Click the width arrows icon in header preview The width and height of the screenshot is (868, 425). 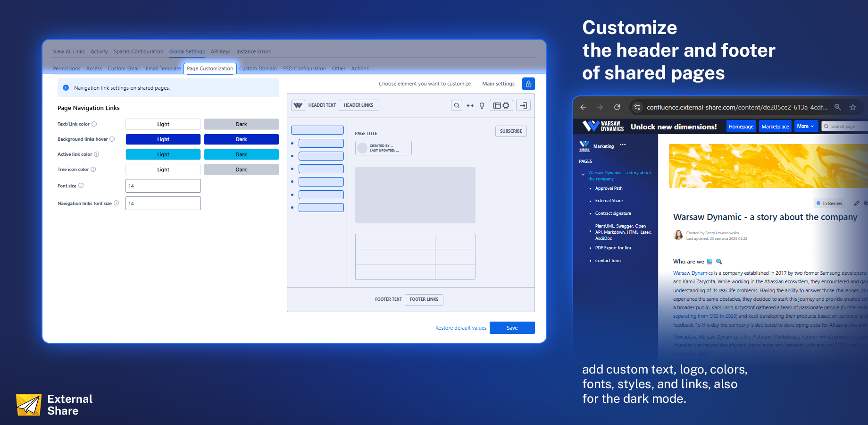[x=470, y=105]
